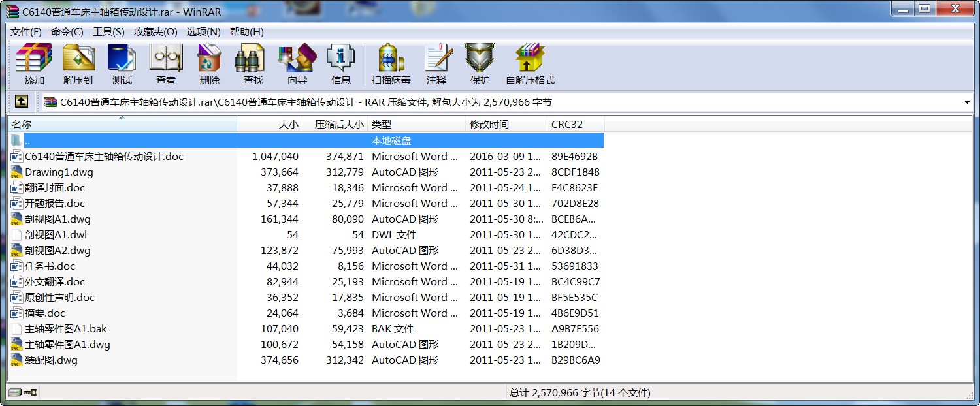Select the Drawing1.dwg file
Viewport: 980px width, 406px height.
pyautogui.click(x=59, y=172)
